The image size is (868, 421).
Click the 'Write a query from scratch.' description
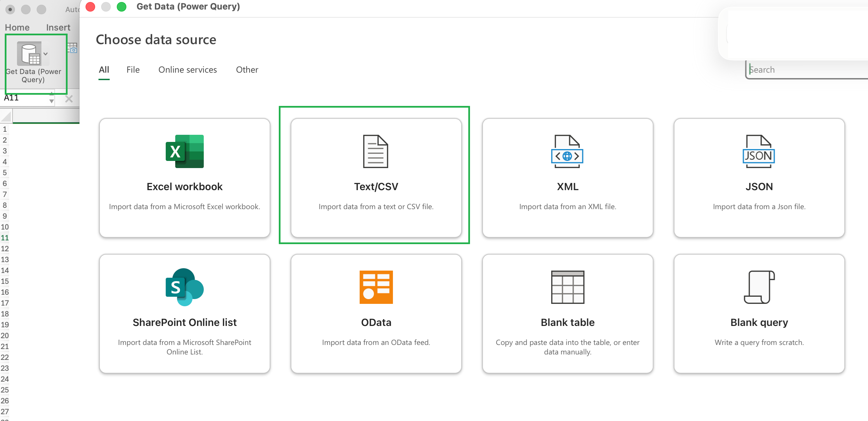point(759,342)
